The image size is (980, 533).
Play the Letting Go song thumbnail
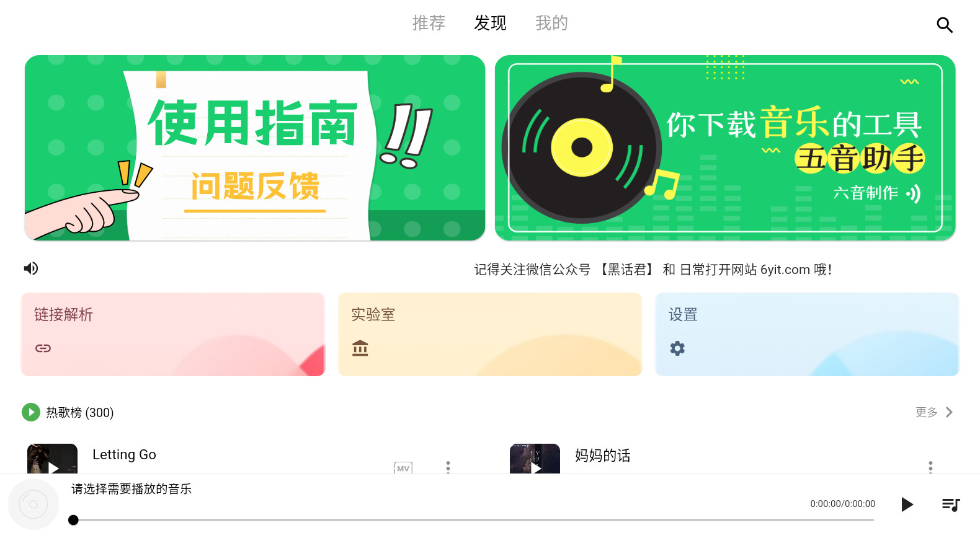click(x=52, y=459)
